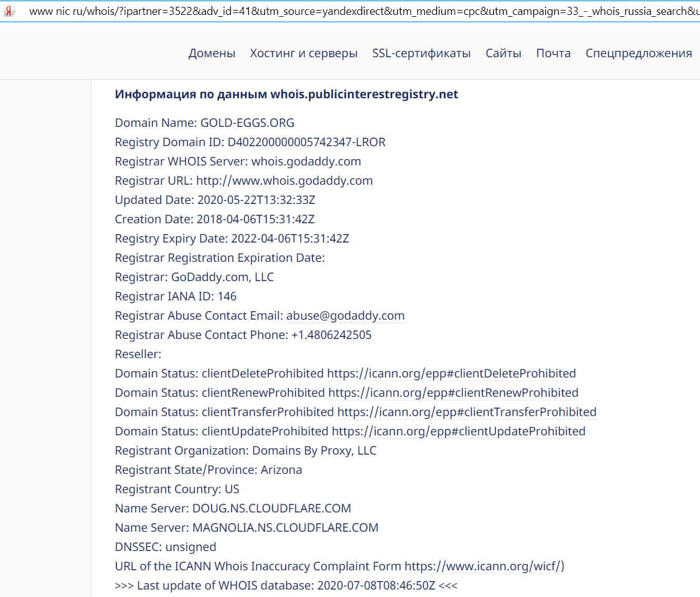Screen dimensions: 700x597
Task: Click the Registry Expiry Date 2022-04-06 line
Action: point(231,238)
